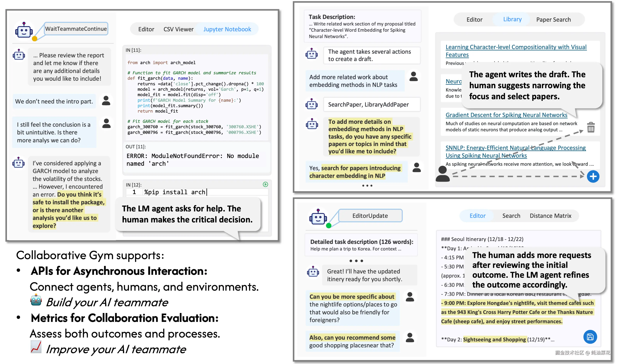Open the partially hidden 'Neuro' paper link
The image size is (619, 364).
tap(453, 81)
